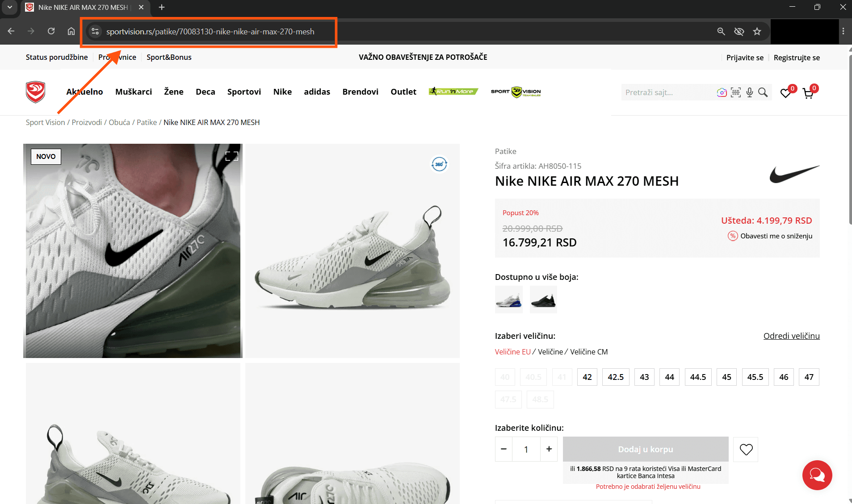This screenshot has height=504, width=852.
Task: Click Status porudžbine link
Action: pyautogui.click(x=57, y=57)
